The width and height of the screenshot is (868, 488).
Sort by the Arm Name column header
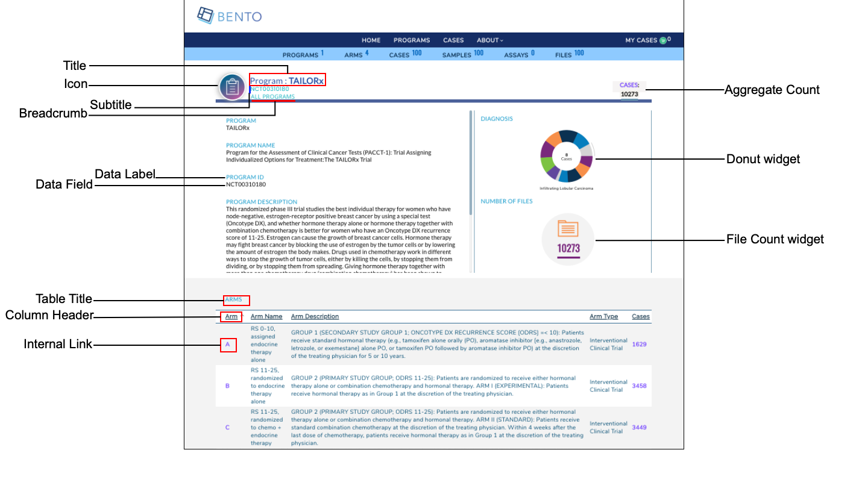click(x=266, y=316)
